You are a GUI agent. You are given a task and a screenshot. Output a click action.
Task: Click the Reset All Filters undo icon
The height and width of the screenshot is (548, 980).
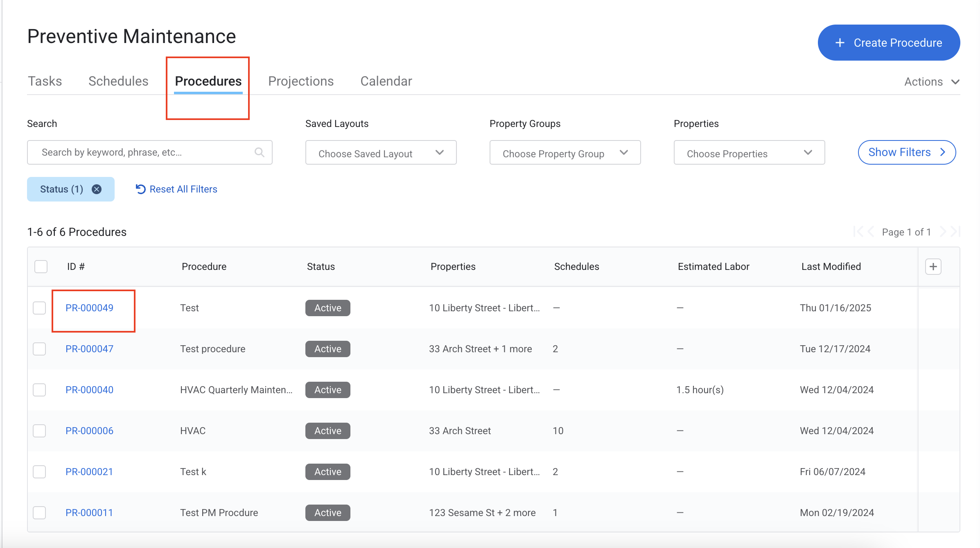click(140, 189)
